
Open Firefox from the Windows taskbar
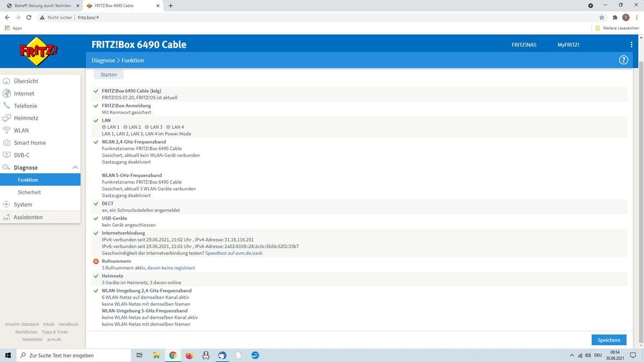pos(190,355)
